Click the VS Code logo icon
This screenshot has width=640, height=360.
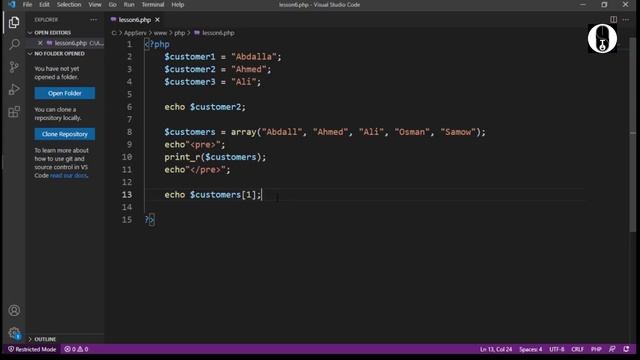(11, 4)
